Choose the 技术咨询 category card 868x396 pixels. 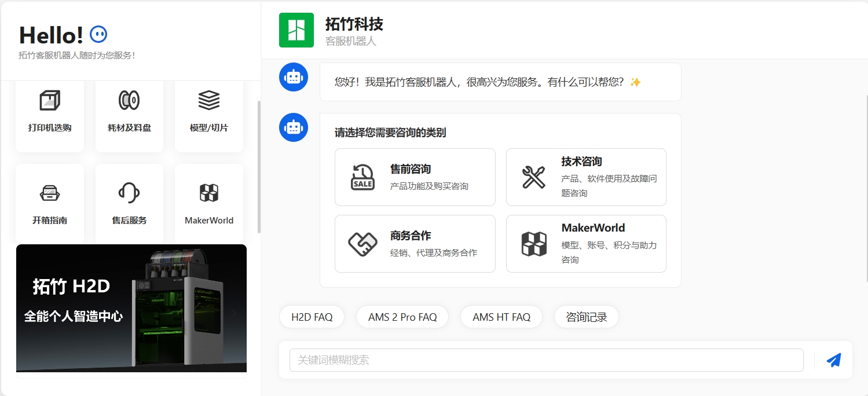(x=586, y=177)
